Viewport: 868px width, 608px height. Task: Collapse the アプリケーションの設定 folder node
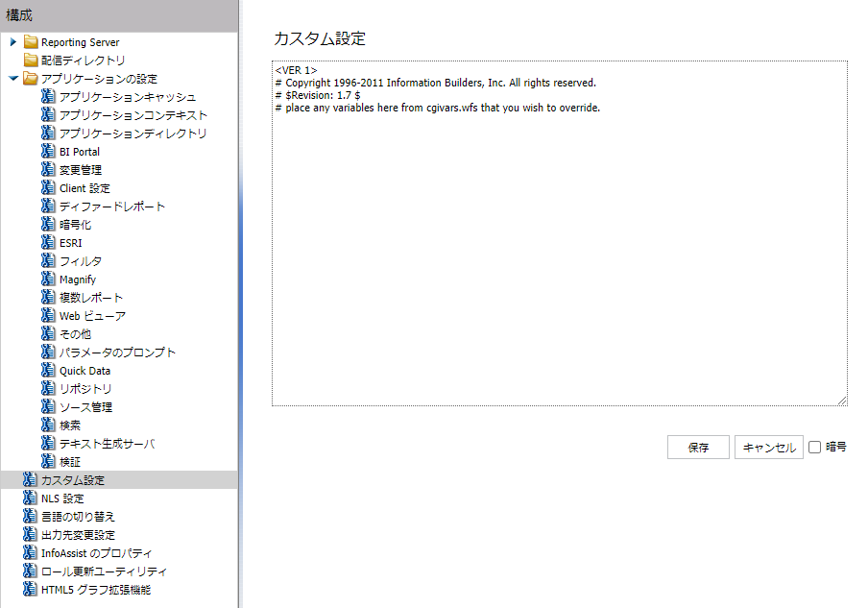(13, 79)
